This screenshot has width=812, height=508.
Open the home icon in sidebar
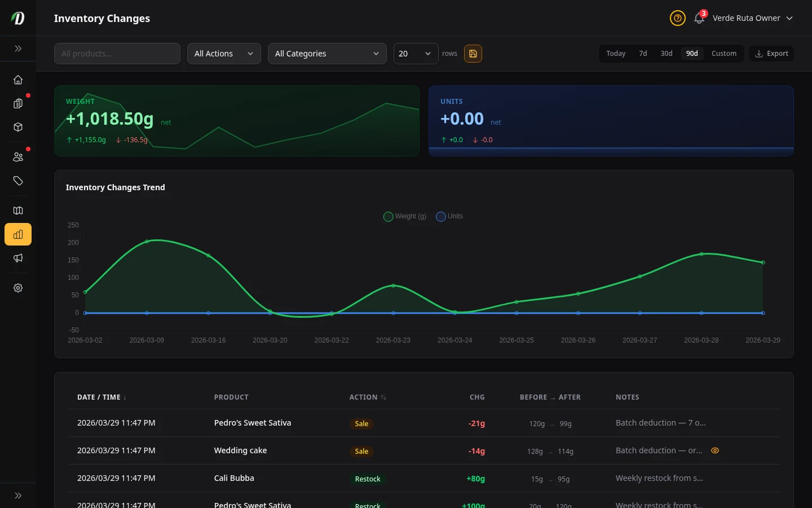18,80
